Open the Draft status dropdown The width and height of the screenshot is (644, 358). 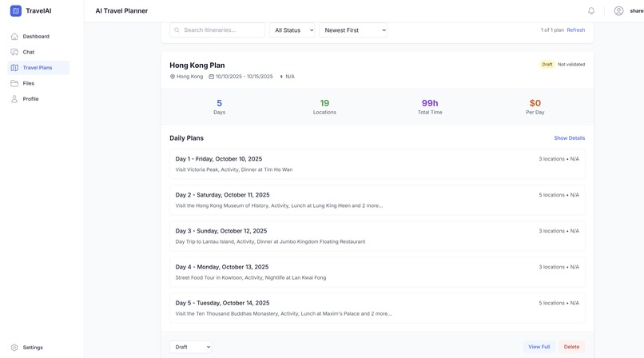(191, 347)
